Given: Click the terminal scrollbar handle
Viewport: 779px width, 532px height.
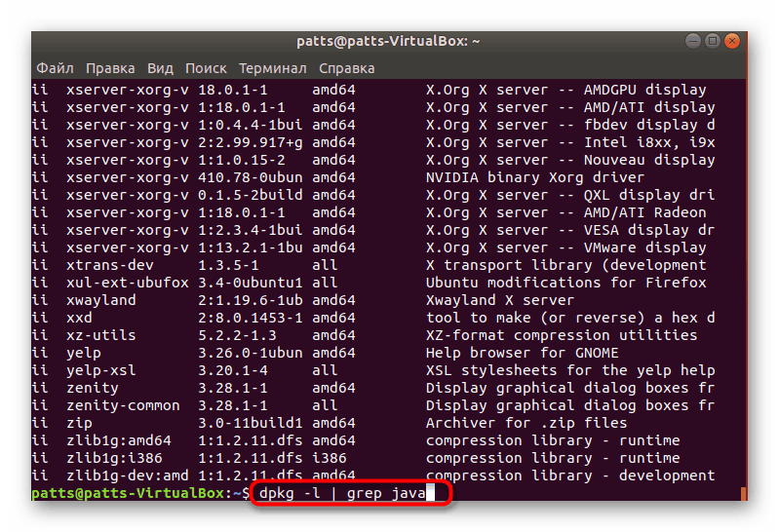Looking at the screenshot, I should click(743, 493).
